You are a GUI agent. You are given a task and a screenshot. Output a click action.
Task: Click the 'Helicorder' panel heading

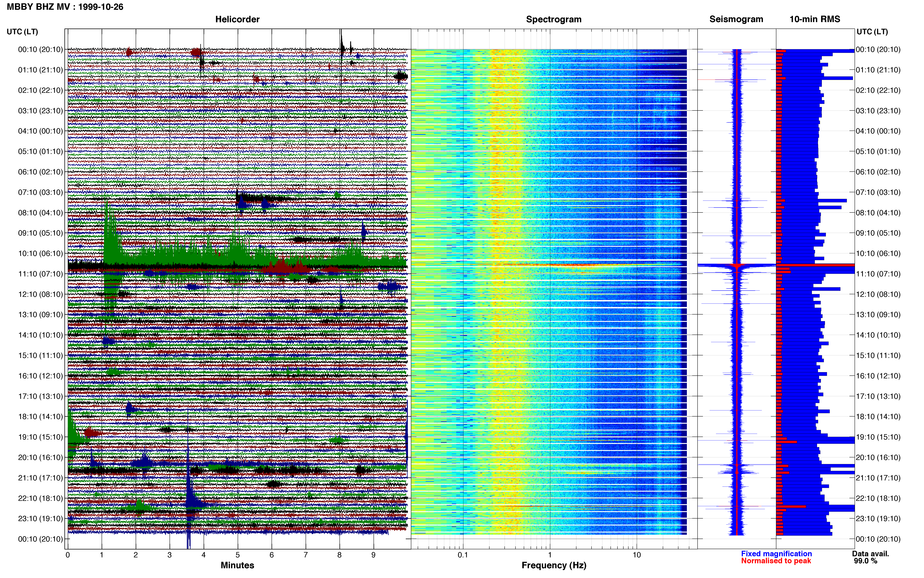[x=237, y=19]
